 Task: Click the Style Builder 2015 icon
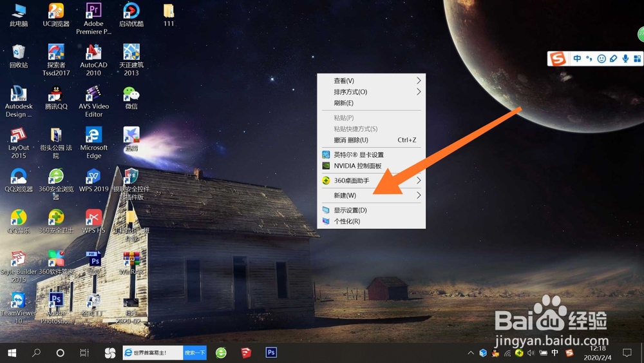coord(19,267)
